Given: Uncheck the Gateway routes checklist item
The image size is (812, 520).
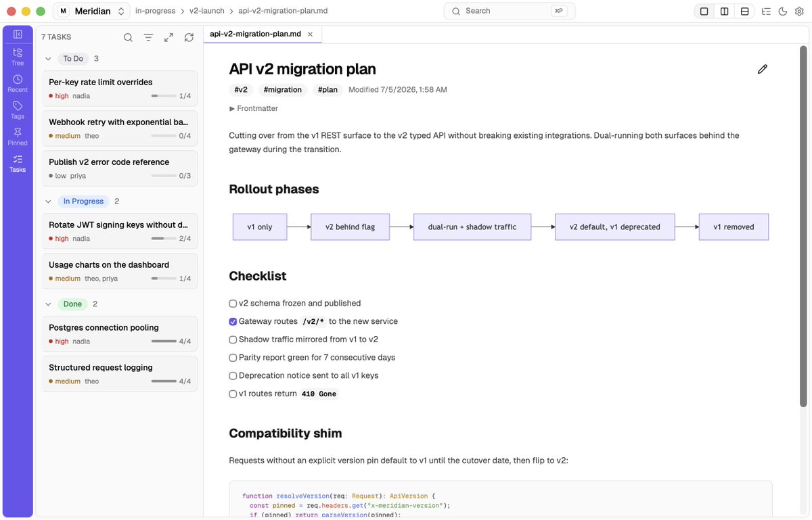Looking at the screenshot, I should point(233,322).
